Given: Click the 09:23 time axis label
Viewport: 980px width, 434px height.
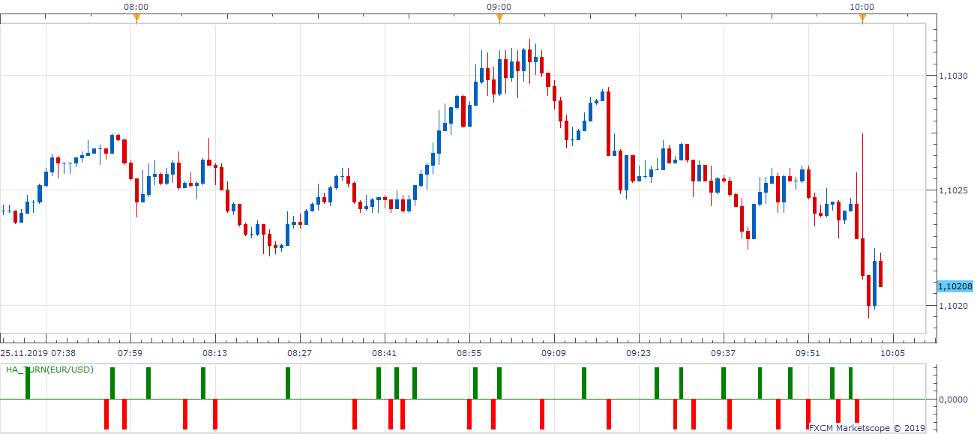Looking at the screenshot, I should click(x=639, y=352).
